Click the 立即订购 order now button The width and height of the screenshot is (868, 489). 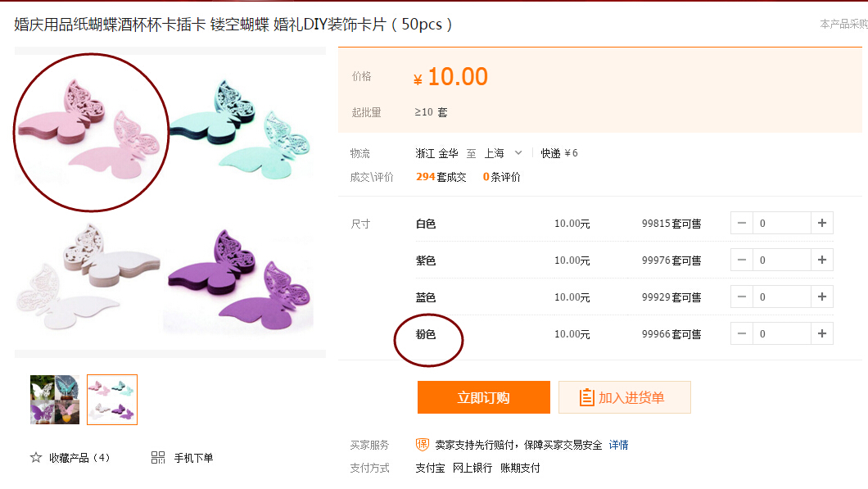483,397
